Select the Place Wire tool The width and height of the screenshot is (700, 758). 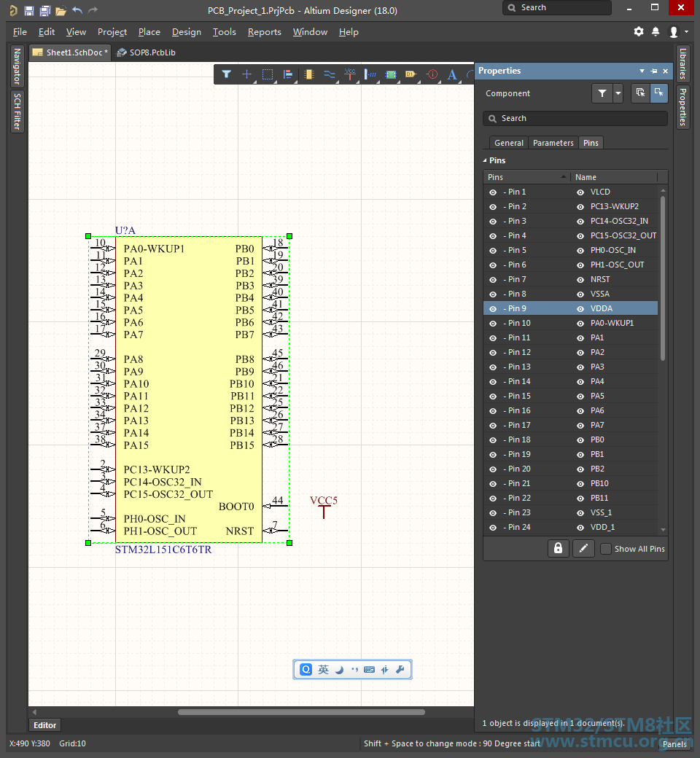click(x=330, y=74)
